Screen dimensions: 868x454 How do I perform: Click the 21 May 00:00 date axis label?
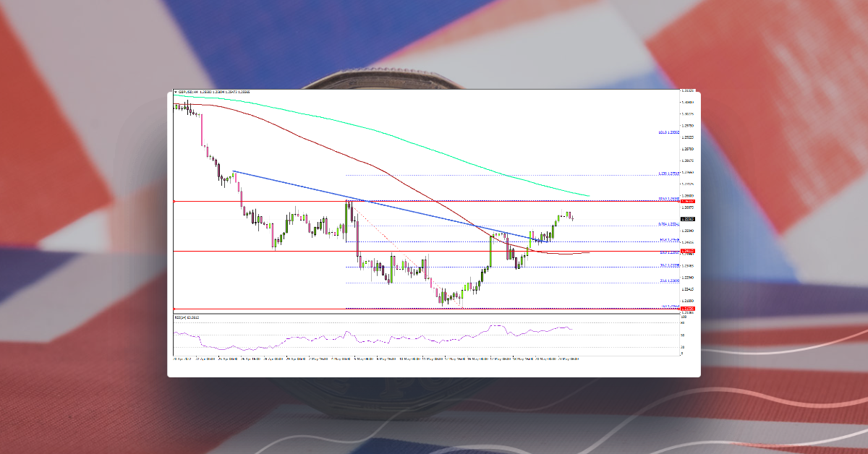click(x=569, y=359)
